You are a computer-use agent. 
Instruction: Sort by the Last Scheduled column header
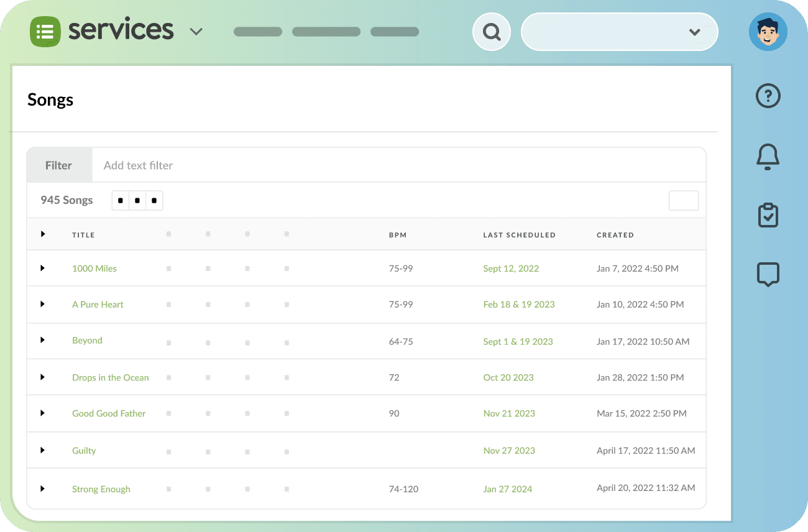(x=519, y=234)
